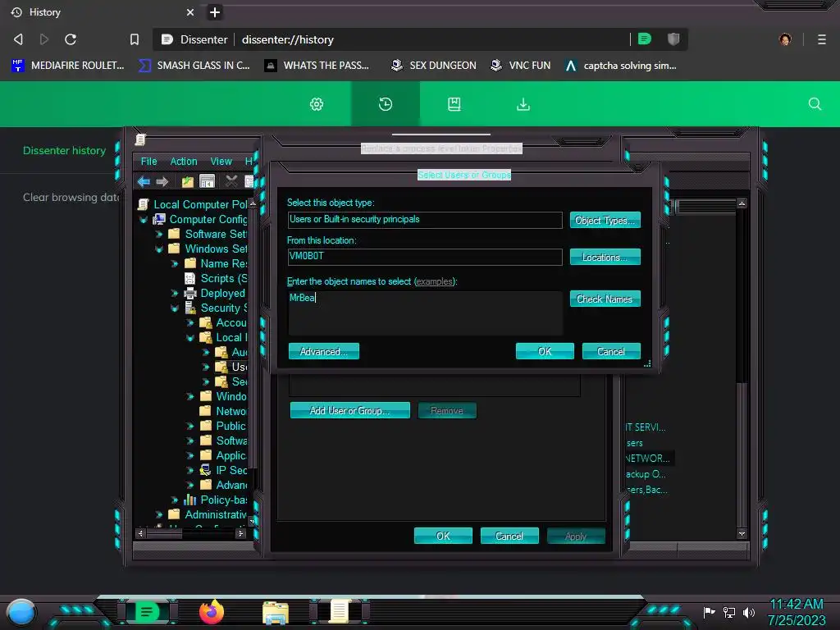Cancel the Select Users or Groups dialog
Image resolution: width=840 pixels, height=630 pixels.
[x=611, y=351]
